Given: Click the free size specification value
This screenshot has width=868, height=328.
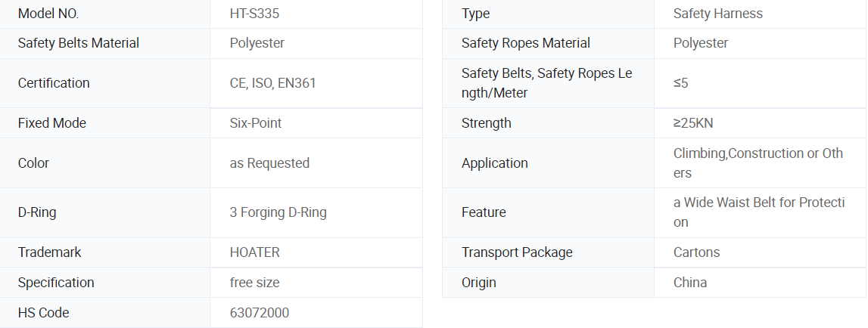Looking at the screenshot, I should click(x=254, y=283).
